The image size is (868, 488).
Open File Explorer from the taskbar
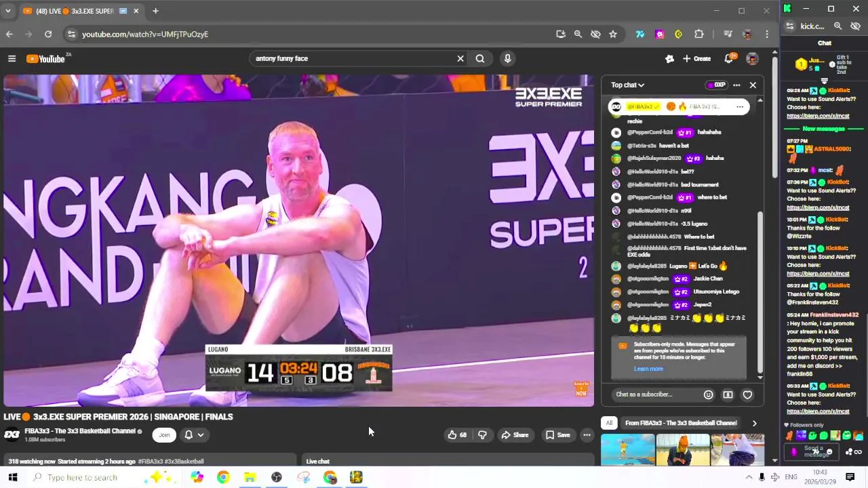(250, 477)
